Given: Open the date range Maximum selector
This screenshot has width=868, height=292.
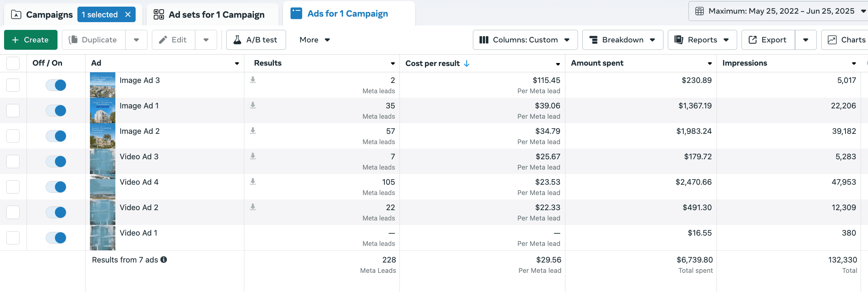Looking at the screenshot, I should [778, 11].
